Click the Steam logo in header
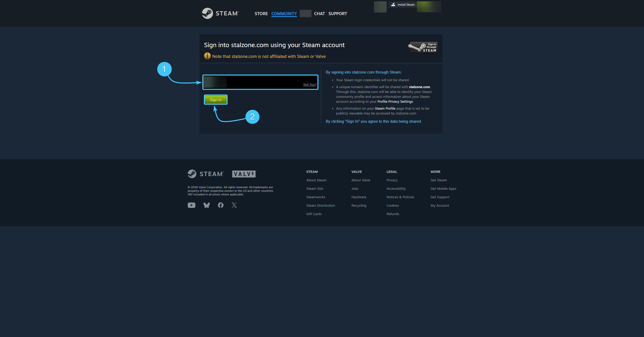Image resolution: width=644 pixels, height=337 pixels. point(220,13)
